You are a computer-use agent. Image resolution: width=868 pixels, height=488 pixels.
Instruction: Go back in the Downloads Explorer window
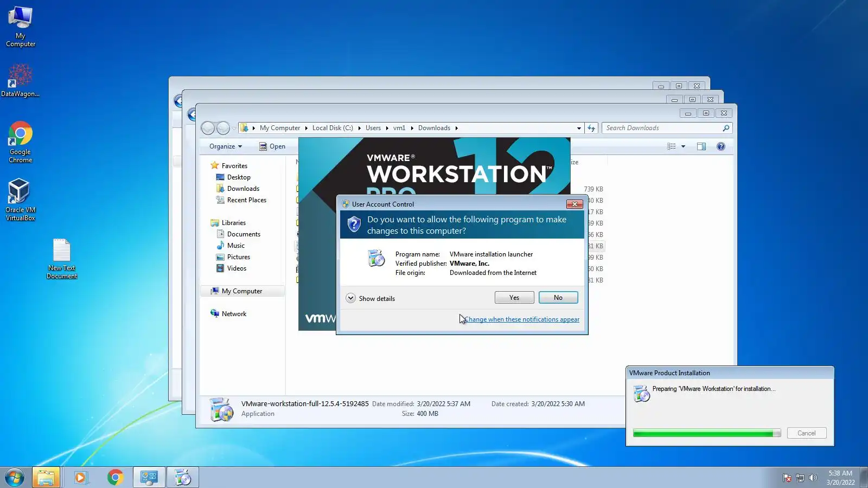(208, 128)
